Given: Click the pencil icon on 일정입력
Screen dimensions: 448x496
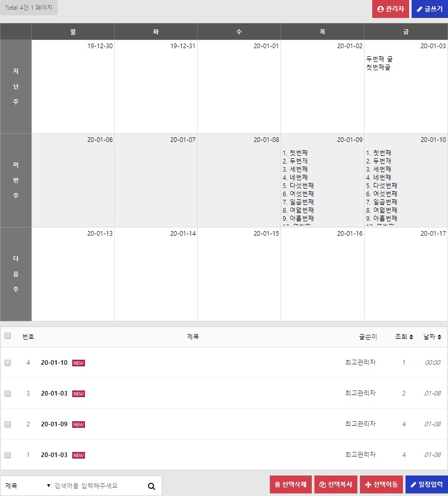Looking at the screenshot, I should coord(413,485).
